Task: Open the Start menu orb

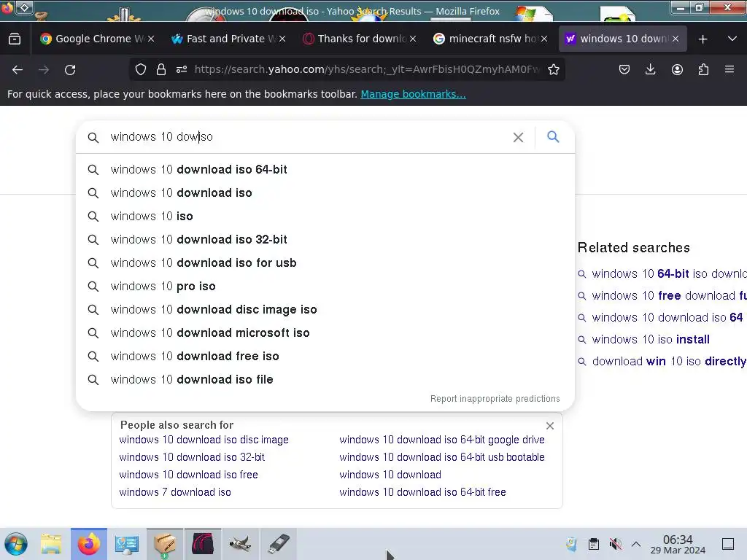Action: tap(16, 544)
